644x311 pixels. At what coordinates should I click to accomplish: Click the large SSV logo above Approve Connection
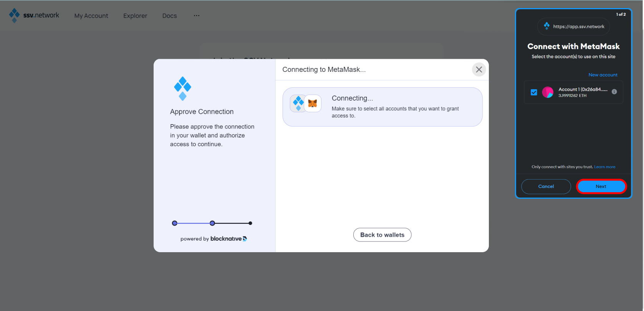coord(182,88)
